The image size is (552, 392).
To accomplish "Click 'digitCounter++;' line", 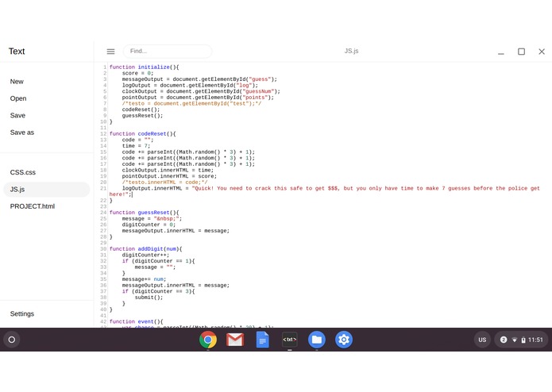I will coord(145,255).
